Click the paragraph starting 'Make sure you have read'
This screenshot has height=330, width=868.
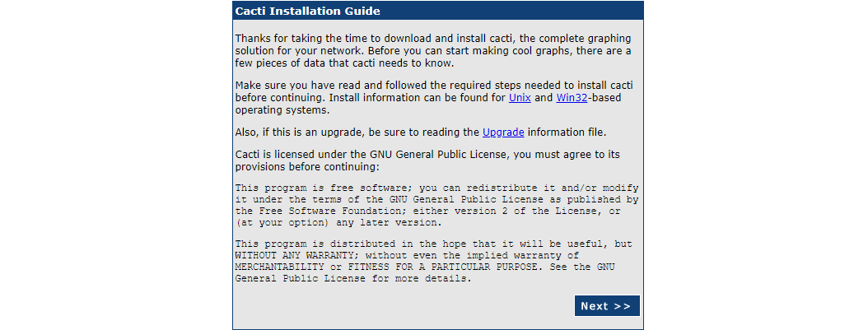pos(435,98)
